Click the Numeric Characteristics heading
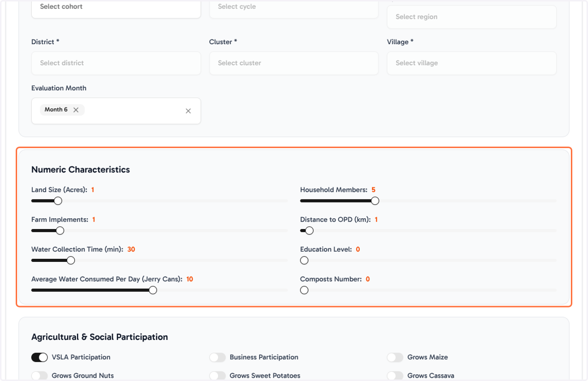Screen dimensions: 588x381 [x=81, y=170]
